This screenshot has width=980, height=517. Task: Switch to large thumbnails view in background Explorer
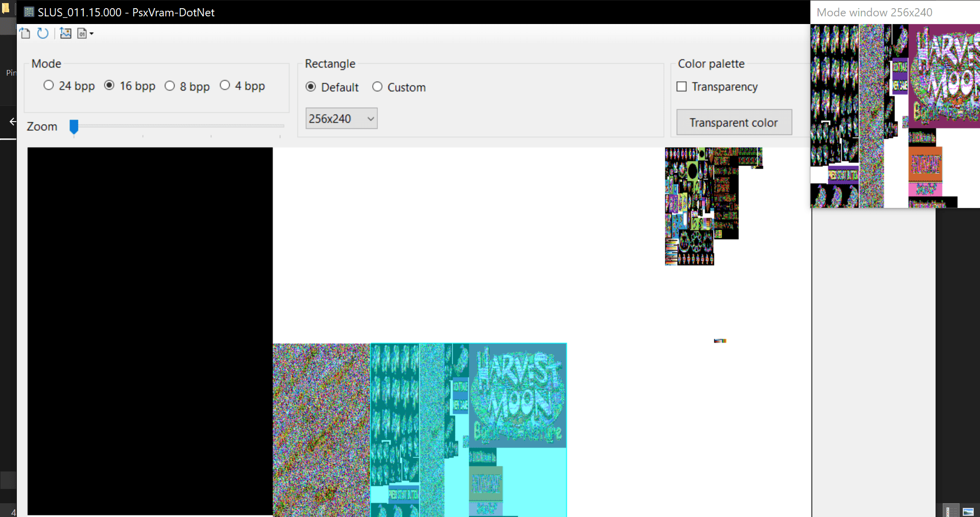[x=968, y=511]
